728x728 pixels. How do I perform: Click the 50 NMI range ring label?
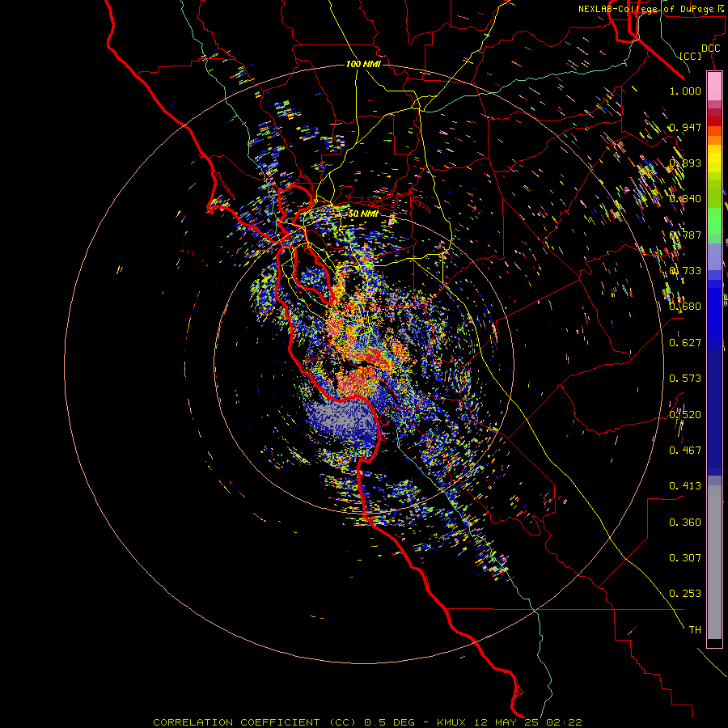pyautogui.click(x=363, y=214)
